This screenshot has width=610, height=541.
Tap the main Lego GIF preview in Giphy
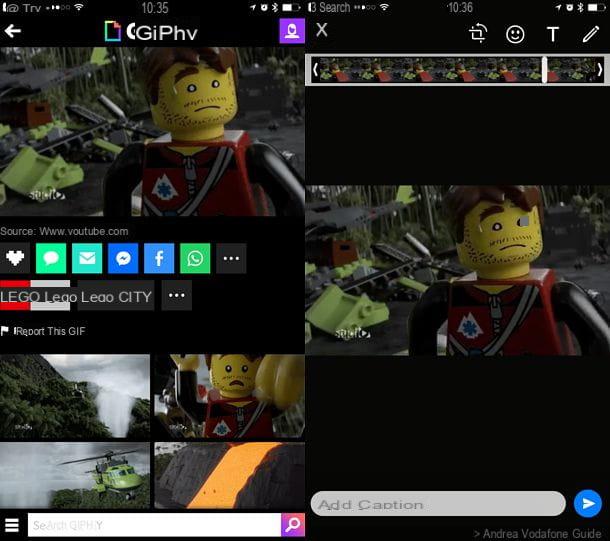pyautogui.click(x=152, y=131)
